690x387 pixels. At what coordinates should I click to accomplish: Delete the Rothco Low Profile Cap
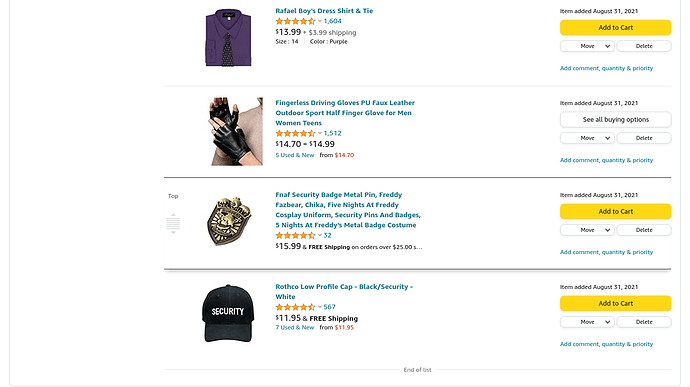tap(644, 322)
